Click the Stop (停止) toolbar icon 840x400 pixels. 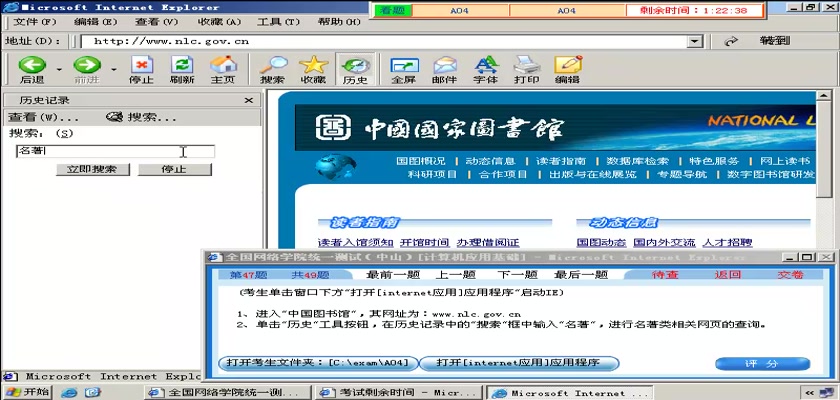point(141,65)
